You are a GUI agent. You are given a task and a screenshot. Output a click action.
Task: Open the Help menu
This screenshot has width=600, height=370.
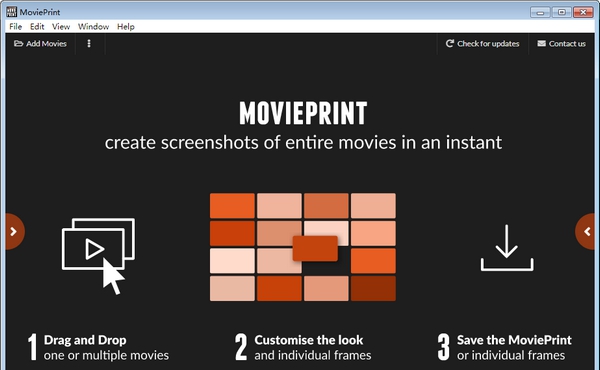point(126,26)
